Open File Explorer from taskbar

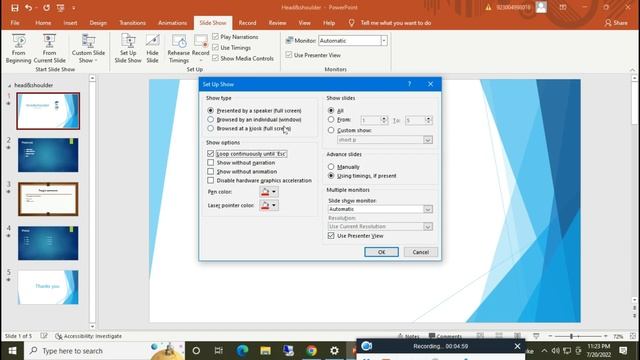(265, 351)
